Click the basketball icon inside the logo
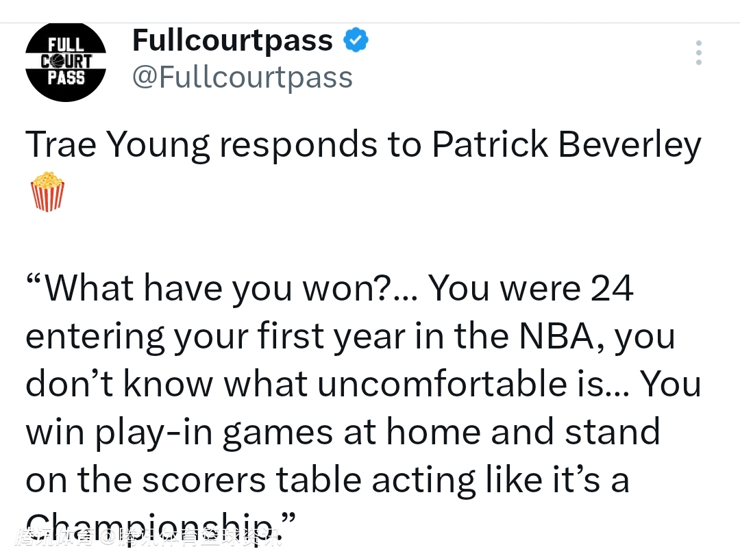The height and width of the screenshot is (560, 740). coord(57,62)
